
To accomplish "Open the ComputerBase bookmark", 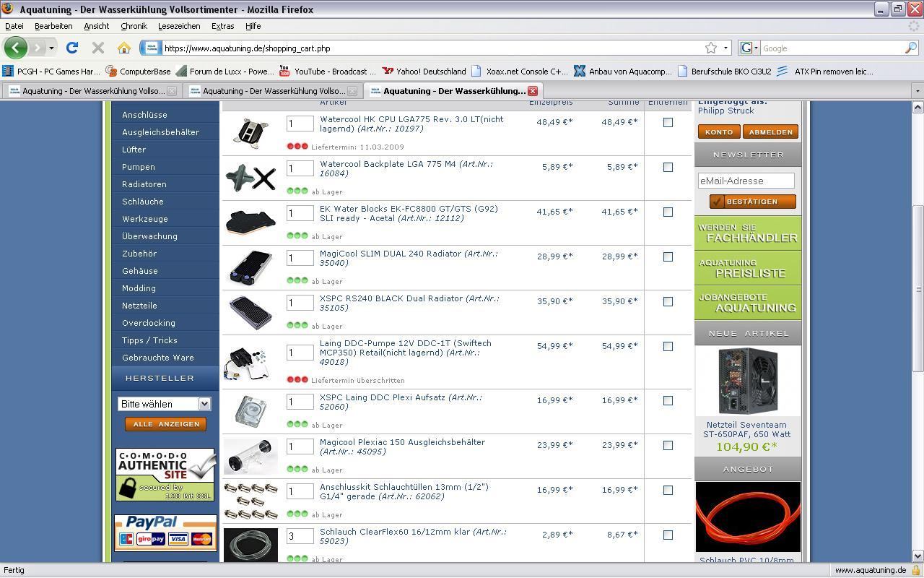I will tap(138, 71).
